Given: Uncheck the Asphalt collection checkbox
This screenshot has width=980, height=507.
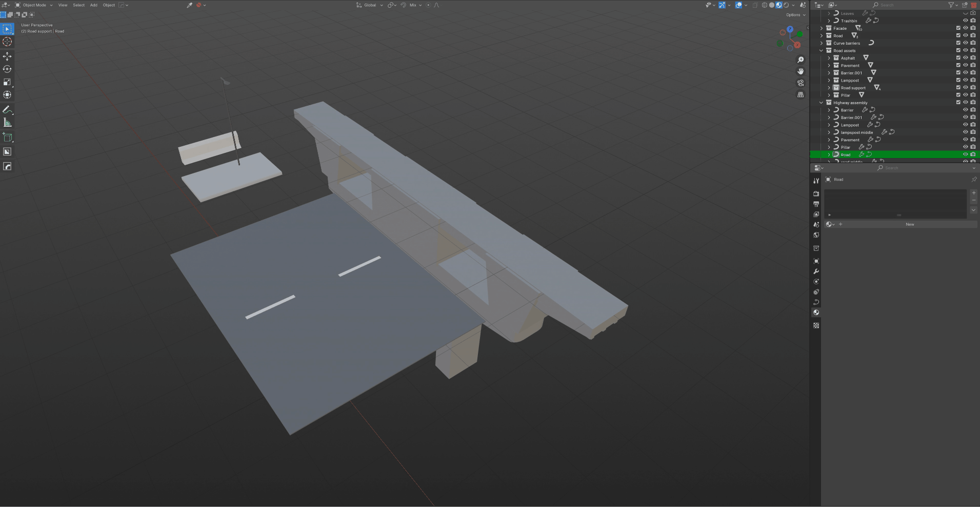Looking at the screenshot, I should point(958,58).
